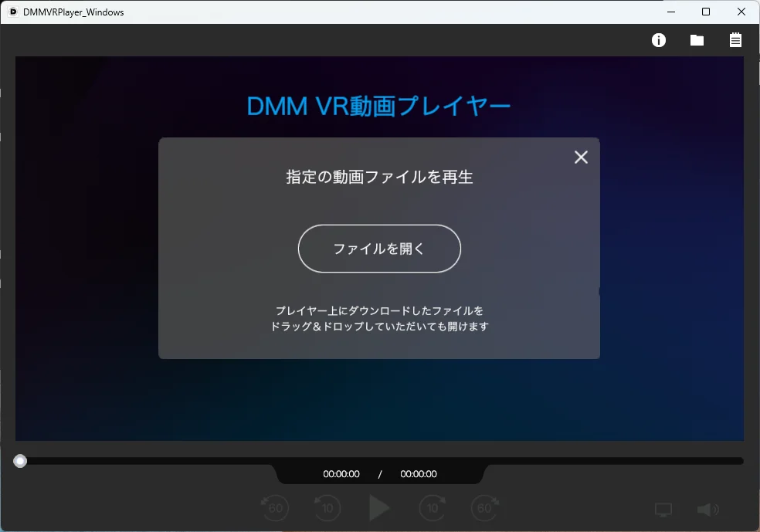Open the folder icon in top toolbar
The image size is (760, 532).
pyautogui.click(x=697, y=40)
